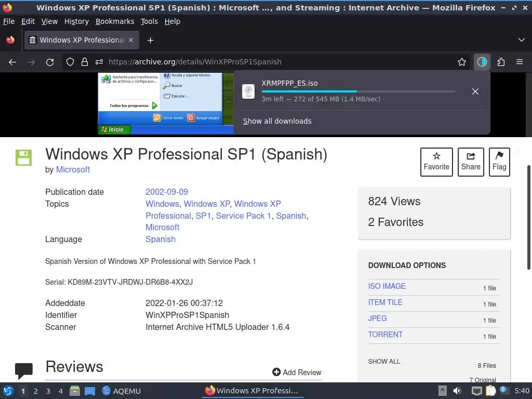Open the Windows XP topic link
This screenshot has height=399, width=532.
[x=207, y=204]
